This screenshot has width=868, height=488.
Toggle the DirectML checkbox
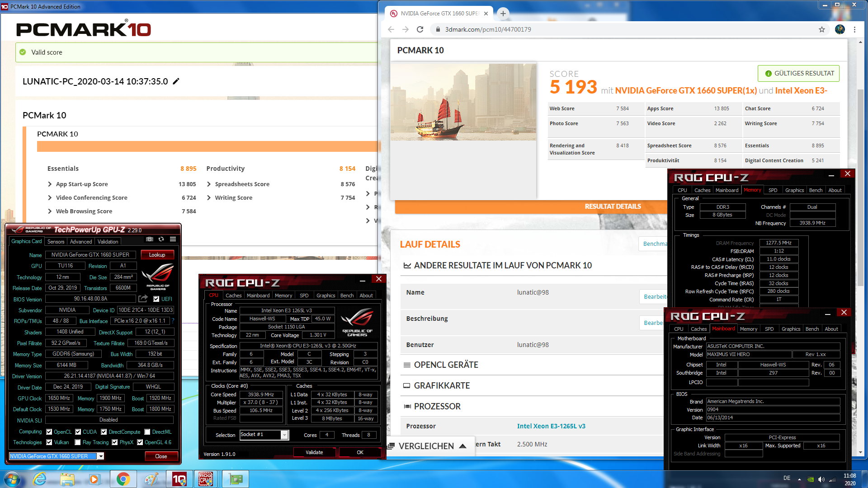(x=147, y=432)
